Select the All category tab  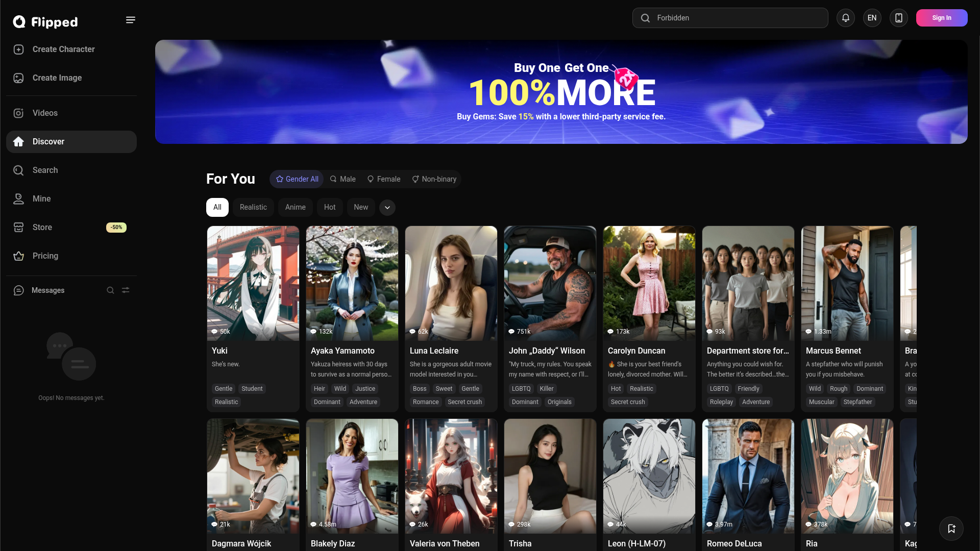click(217, 207)
